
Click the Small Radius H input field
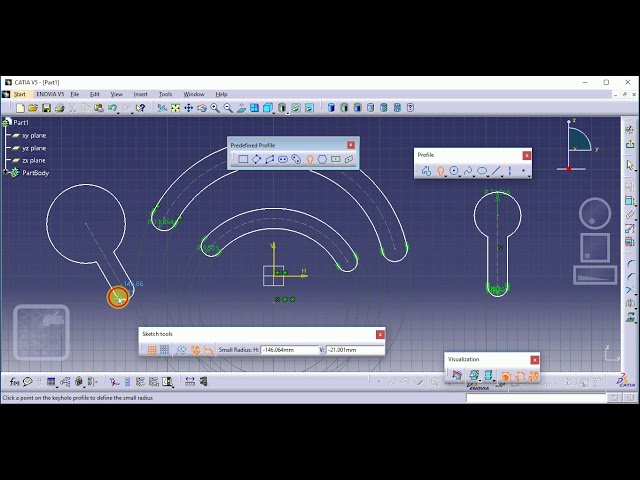(x=290, y=350)
